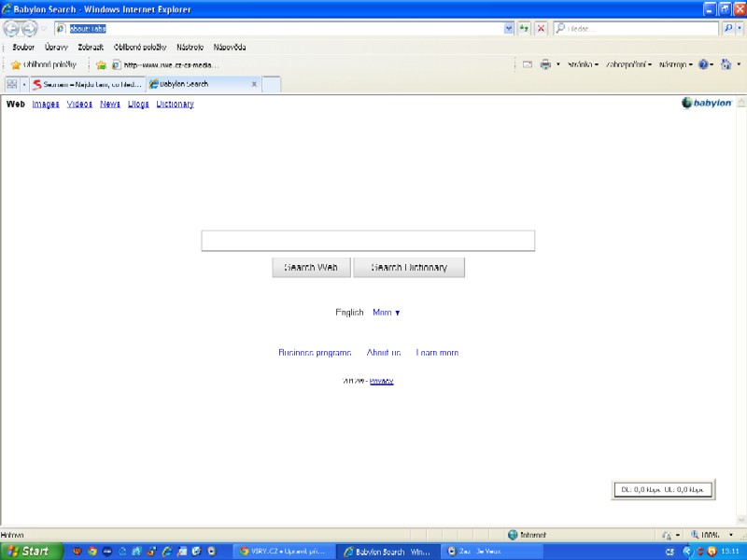
Task: Open the Úpravy menu
Action: pos(56,48)
